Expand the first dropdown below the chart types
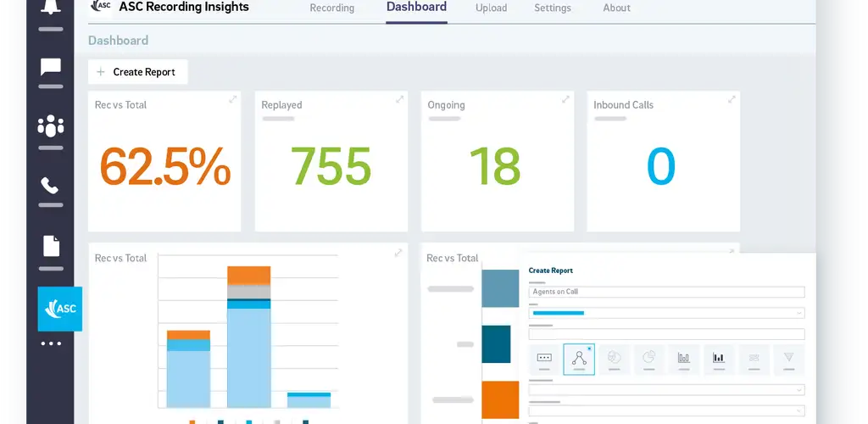The image size is (868, 424). (x=666, y=389)
